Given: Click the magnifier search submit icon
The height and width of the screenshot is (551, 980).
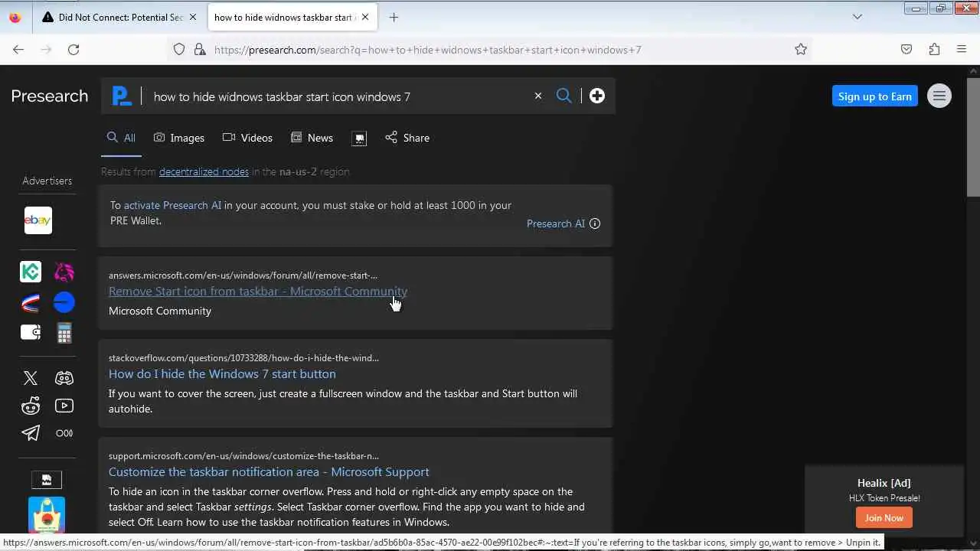Looking at the screenshot, I should pyautogui.click(x=564, y=96).
